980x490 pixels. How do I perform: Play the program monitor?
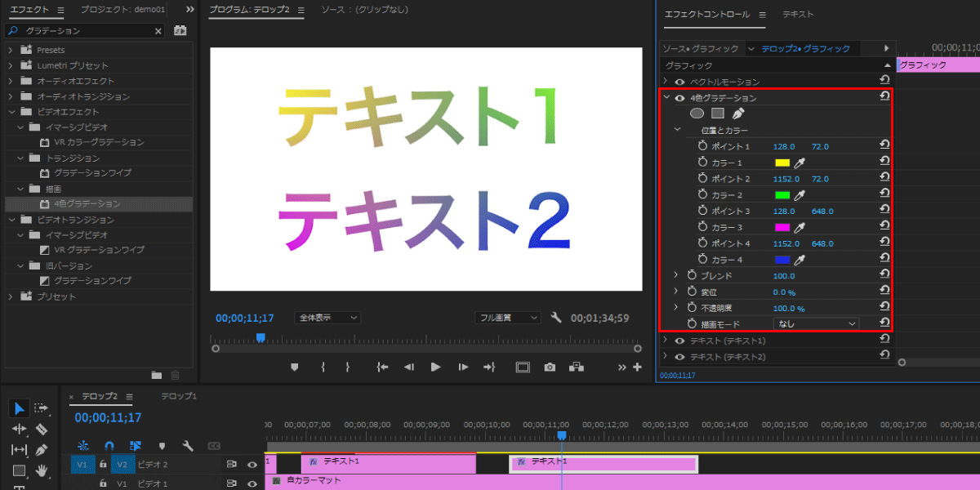[x=435, y=367]
